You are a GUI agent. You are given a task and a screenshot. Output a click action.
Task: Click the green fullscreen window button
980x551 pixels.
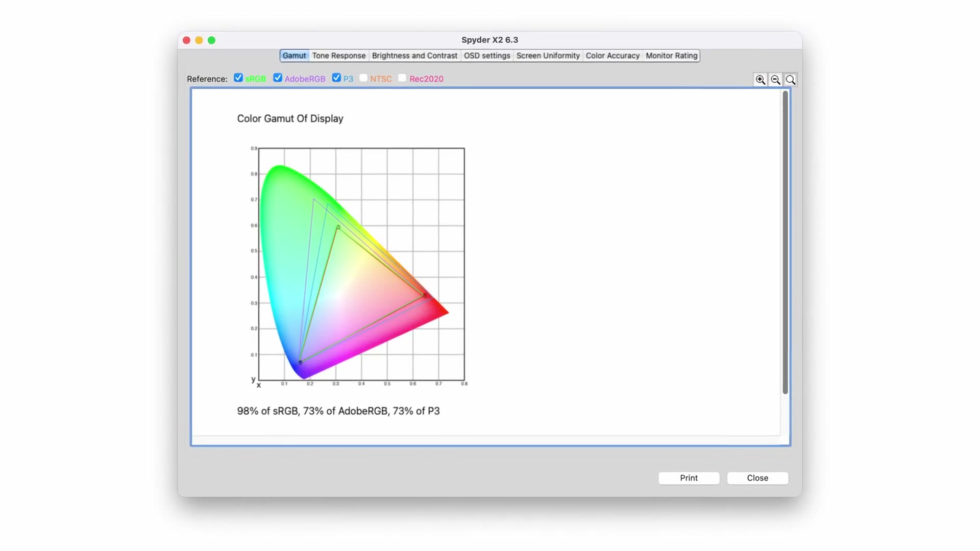[x=212, y=40]
